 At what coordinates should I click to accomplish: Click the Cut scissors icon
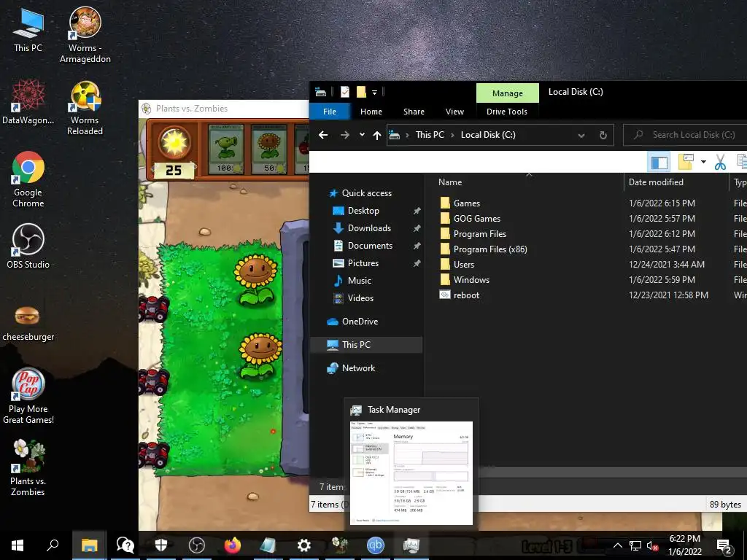720,163
